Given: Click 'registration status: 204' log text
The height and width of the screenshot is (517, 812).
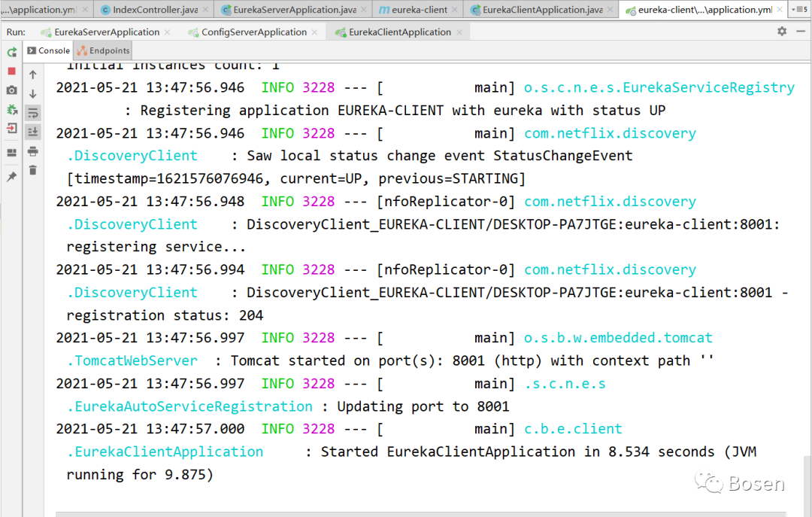Looking at the screenshot, I should click(x=165, y=315).
